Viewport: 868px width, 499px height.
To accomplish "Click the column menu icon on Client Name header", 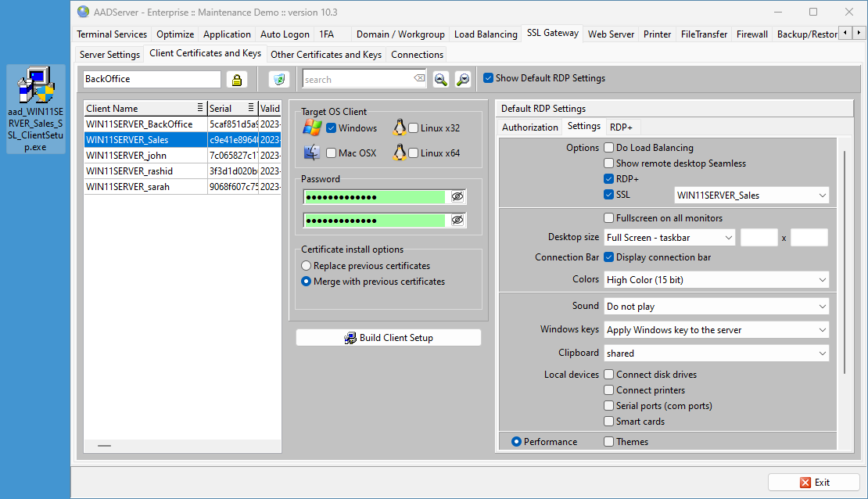I will click(x=200, y=109).
